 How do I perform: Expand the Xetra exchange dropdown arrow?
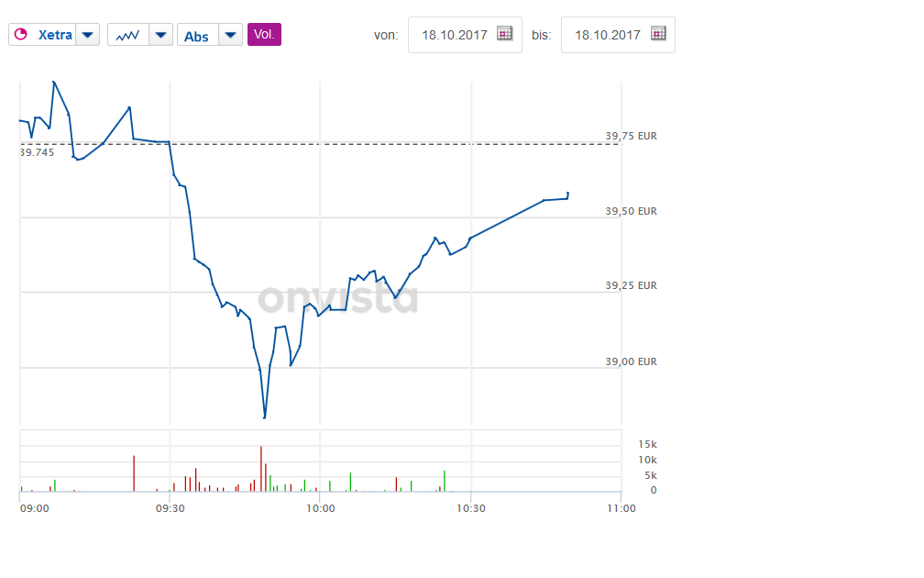pos(87,36)
